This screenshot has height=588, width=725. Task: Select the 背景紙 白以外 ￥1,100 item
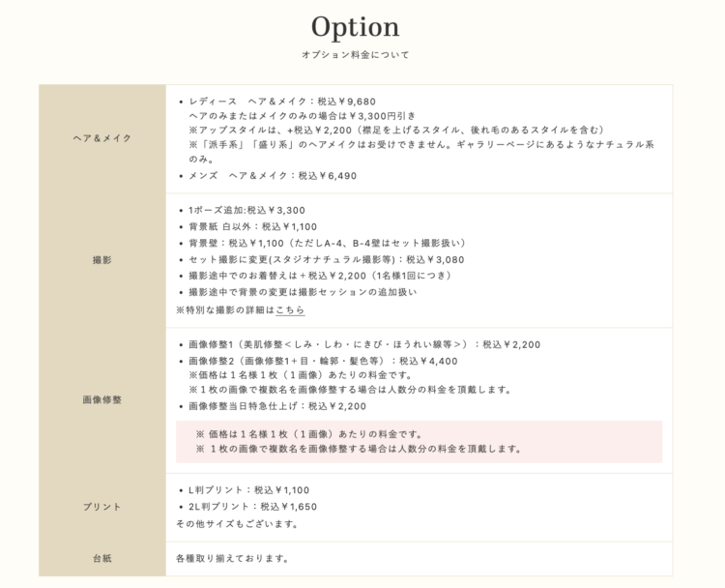[253, 226]
